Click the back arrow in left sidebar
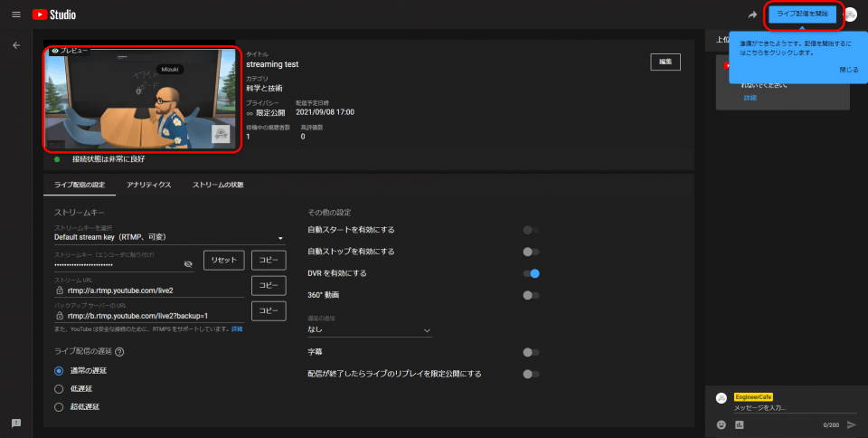 coord(15,44)
